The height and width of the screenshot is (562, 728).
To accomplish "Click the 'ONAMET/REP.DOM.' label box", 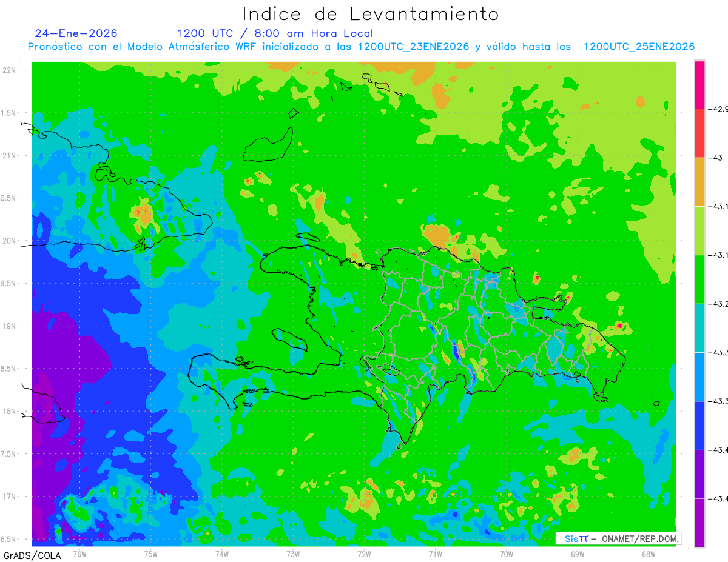I will coord(618,538).
